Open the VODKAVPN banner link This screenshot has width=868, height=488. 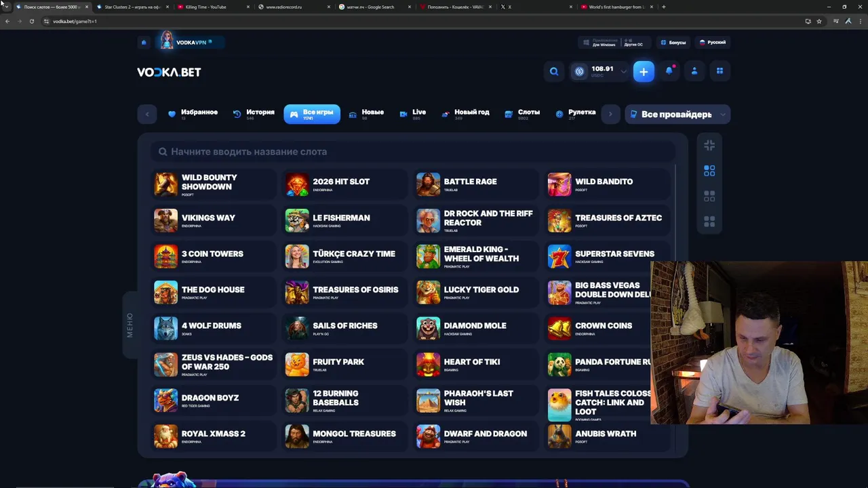pos(191,42)
